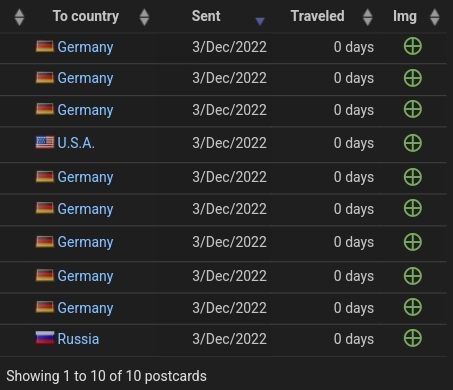The image size is (453, 390).
Task: Click Germany link directly below U.S.A.
Action: 85,177
